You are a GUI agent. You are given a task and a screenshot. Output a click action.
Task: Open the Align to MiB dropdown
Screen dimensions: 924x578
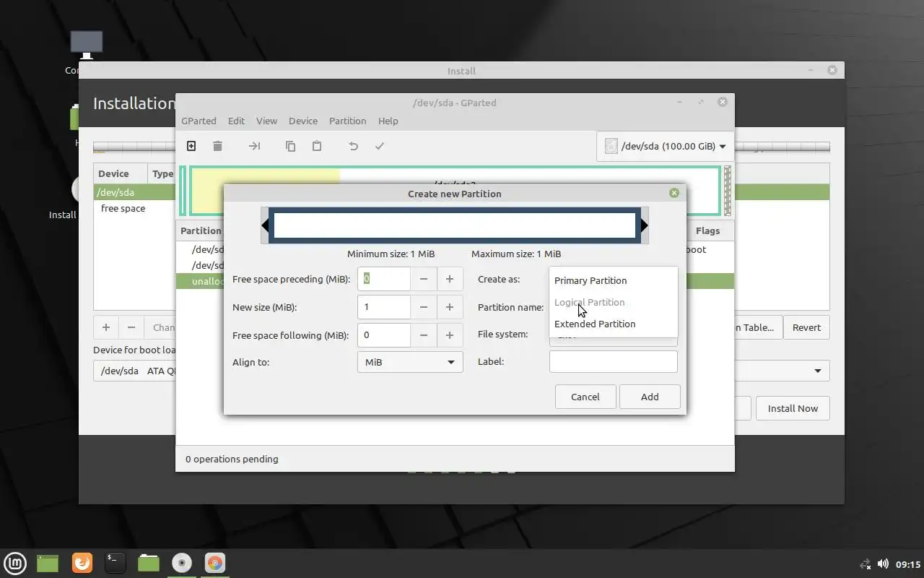pyautogui.click(x=410, y=362)
